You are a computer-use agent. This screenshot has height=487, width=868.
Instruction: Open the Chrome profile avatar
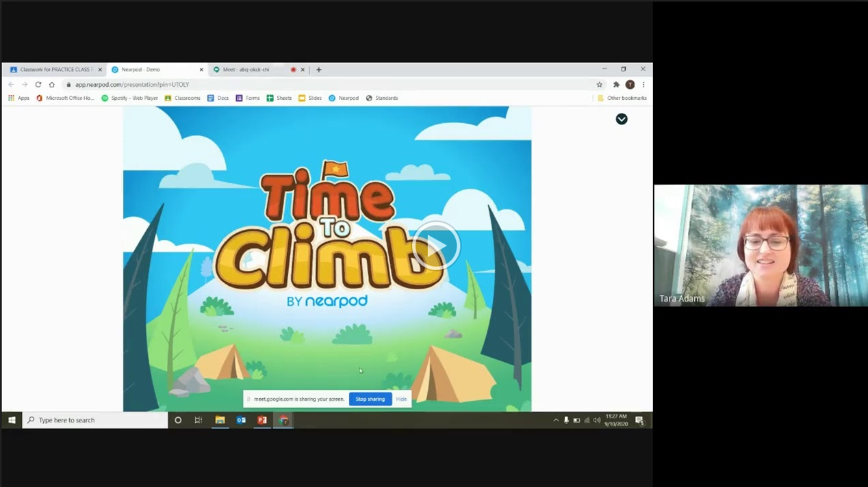(630, 85)
